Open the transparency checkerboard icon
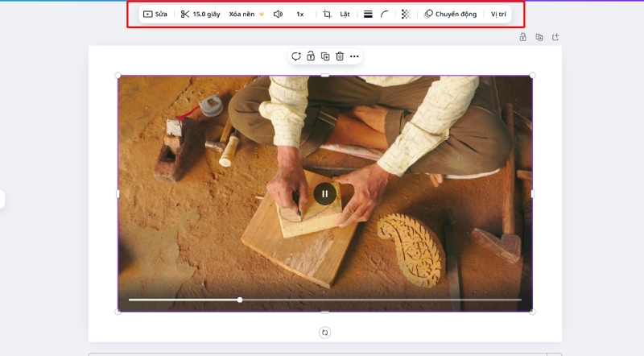 click(406, 14)
